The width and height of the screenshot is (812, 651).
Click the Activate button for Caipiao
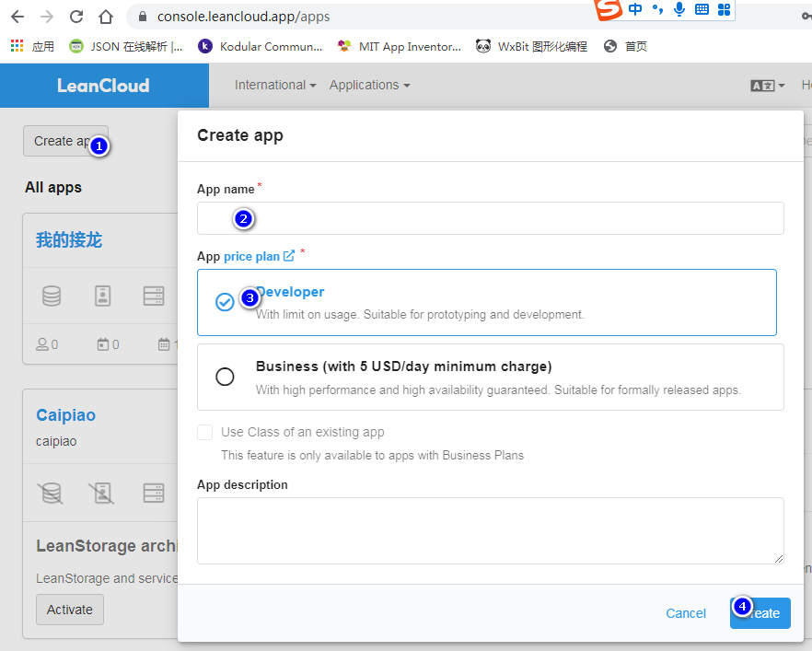[70, 610]
